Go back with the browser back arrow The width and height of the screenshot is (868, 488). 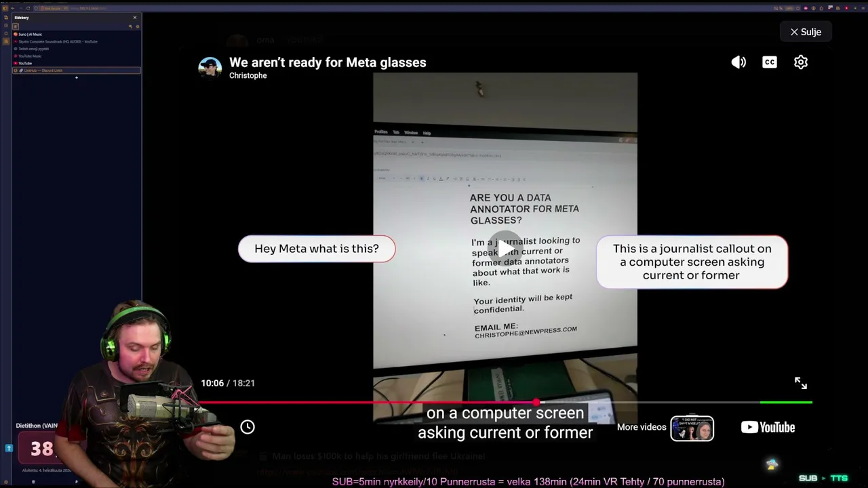point(12,8)
